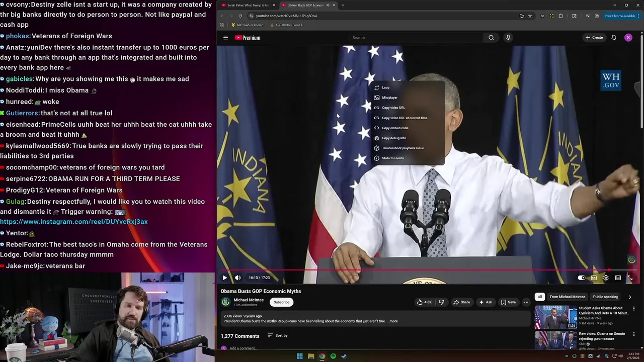Open Stats for nerds
This screenshot has width=644, height=362.
[409, 158]
